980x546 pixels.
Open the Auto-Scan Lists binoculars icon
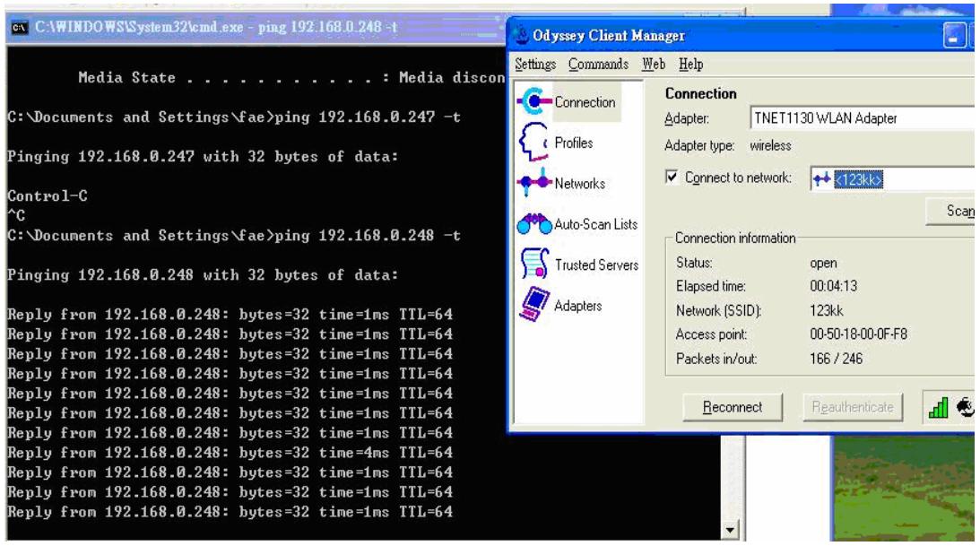pos(534,223)
